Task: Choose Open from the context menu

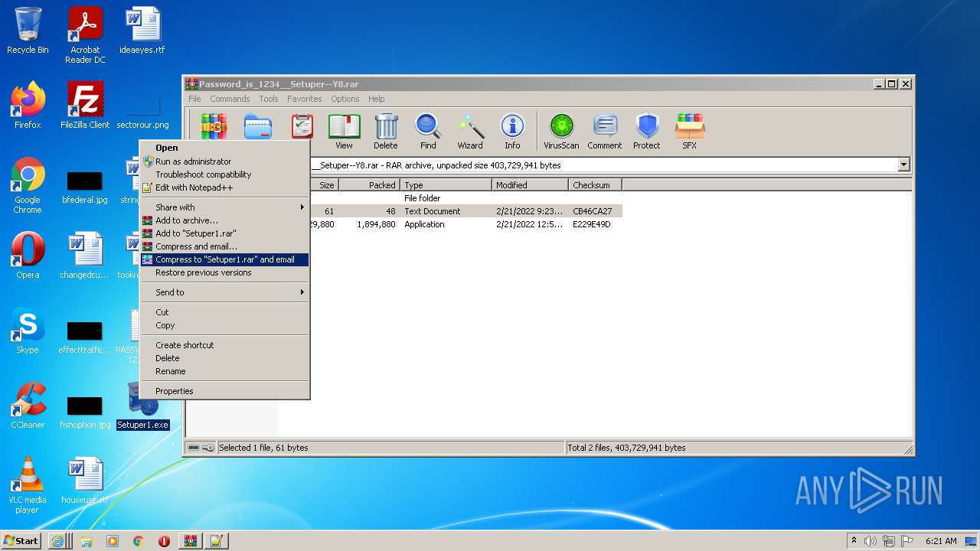Action: (224, 148)
